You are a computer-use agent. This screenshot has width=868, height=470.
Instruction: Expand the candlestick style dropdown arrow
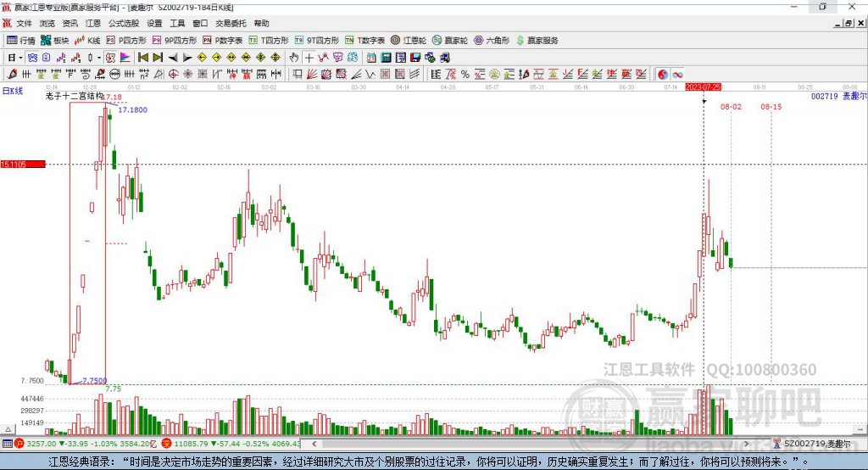(x=99, y=58)
